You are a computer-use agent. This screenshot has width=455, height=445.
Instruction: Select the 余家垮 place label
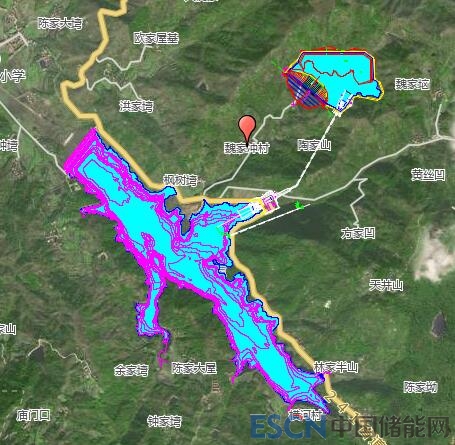[131, 370]
